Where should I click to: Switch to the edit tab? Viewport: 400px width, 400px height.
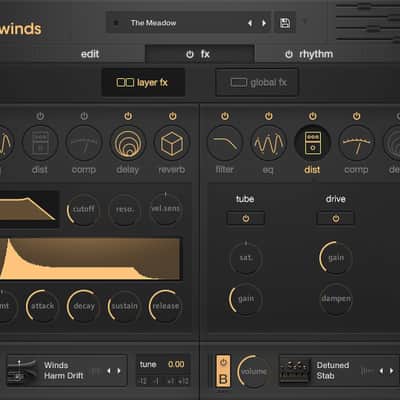coord(90,54)
